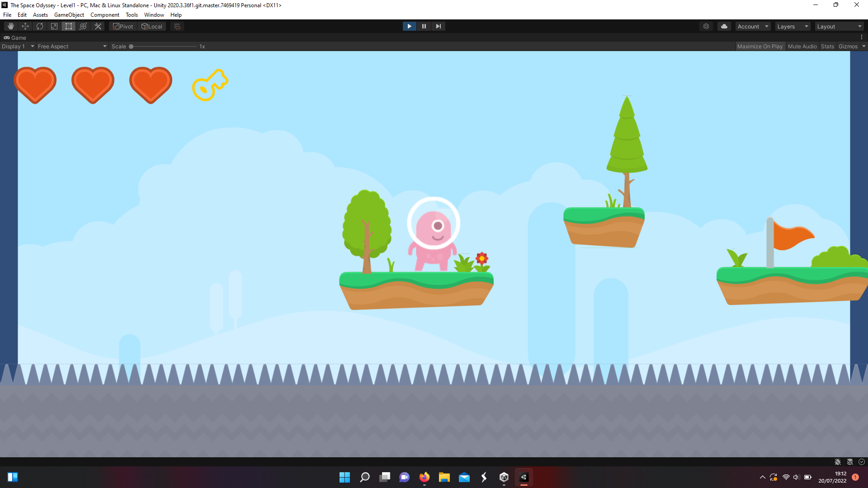
Task: Open the Layout dropdown
Action: tap(839, 26)
